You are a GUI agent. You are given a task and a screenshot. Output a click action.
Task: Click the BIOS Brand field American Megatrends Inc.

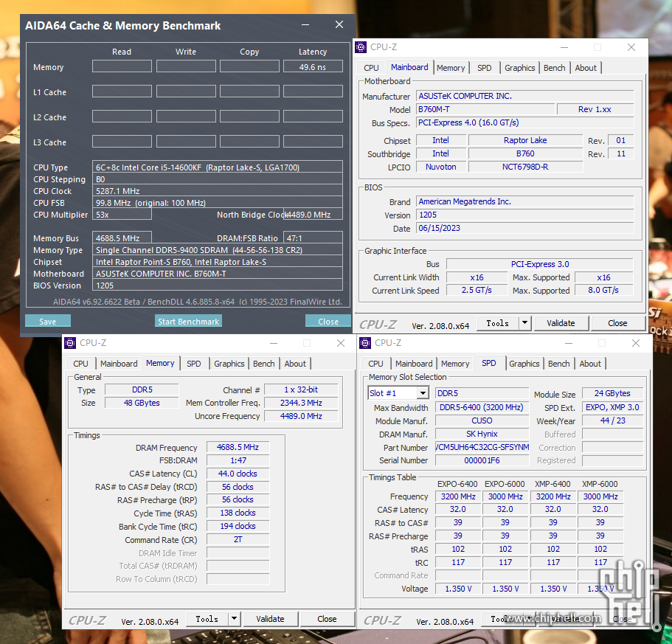coord(524,201)
